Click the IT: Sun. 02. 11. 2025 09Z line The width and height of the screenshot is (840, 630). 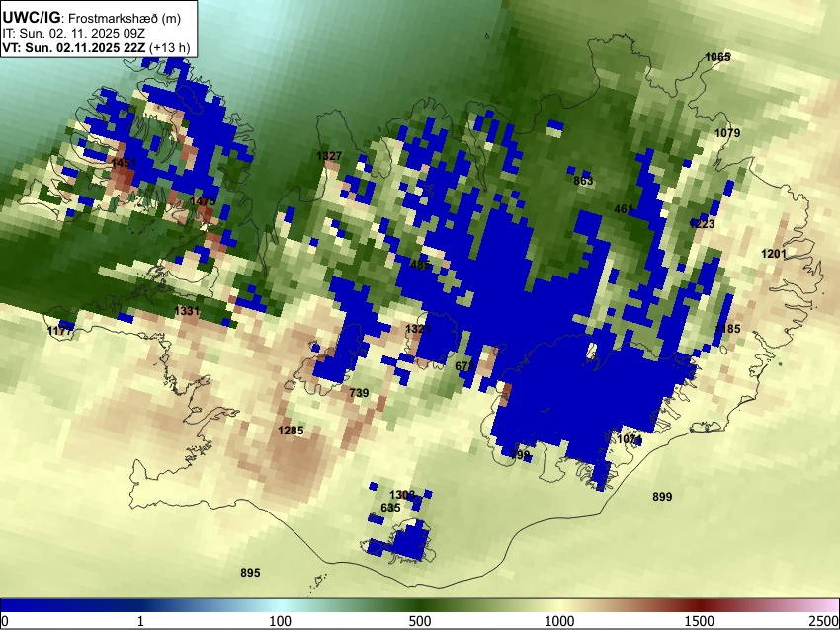(x=73, y=33)
